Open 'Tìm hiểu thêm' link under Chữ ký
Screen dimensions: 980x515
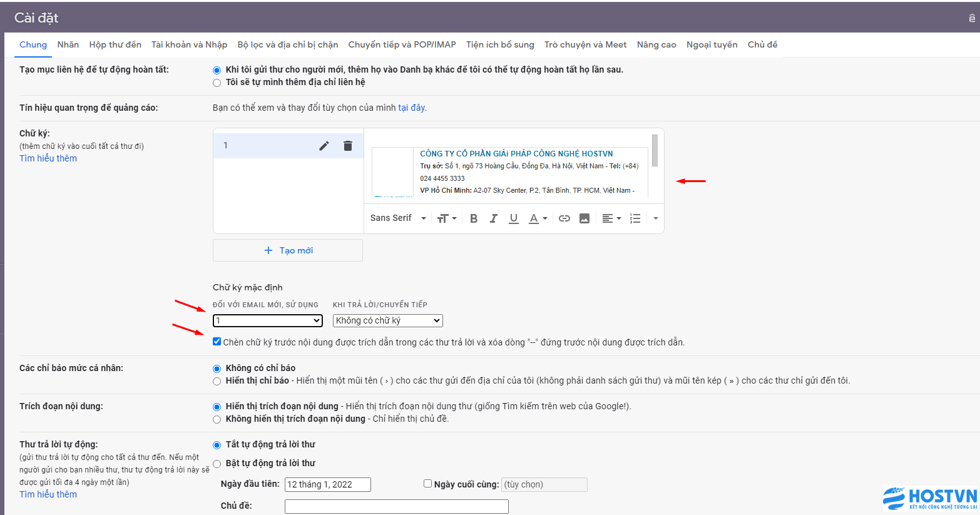click(x=48, y=158)
